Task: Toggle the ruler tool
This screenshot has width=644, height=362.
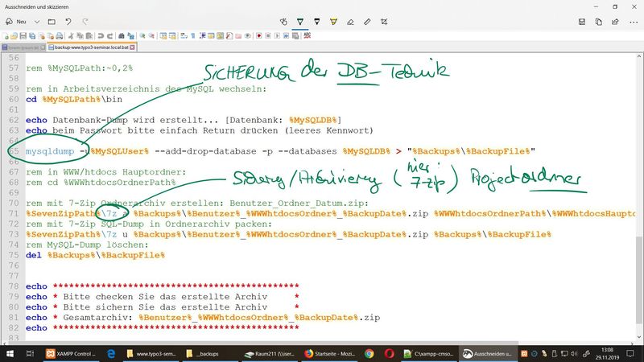Action: [x=365, y=22]
